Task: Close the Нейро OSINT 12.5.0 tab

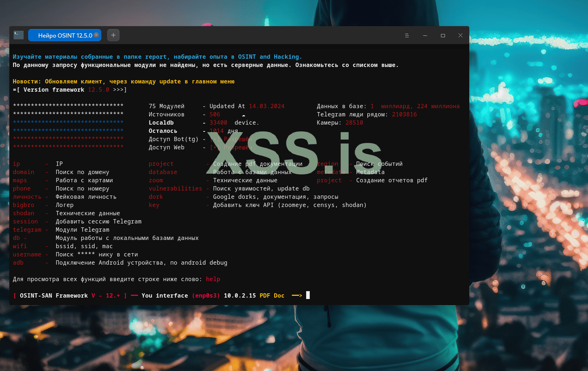Action: pos(96,35)
